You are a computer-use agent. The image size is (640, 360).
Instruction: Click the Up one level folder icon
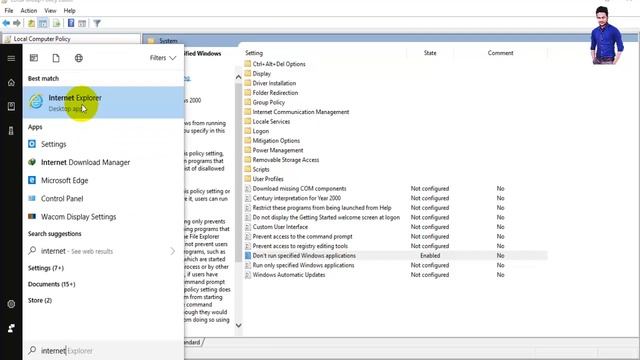(31, 23)
